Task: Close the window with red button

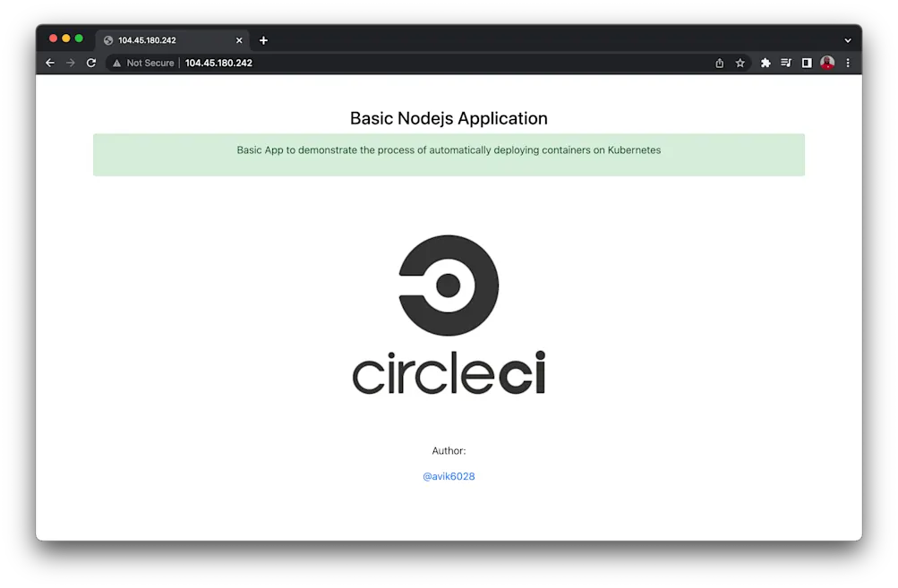Action: [53, 38]
